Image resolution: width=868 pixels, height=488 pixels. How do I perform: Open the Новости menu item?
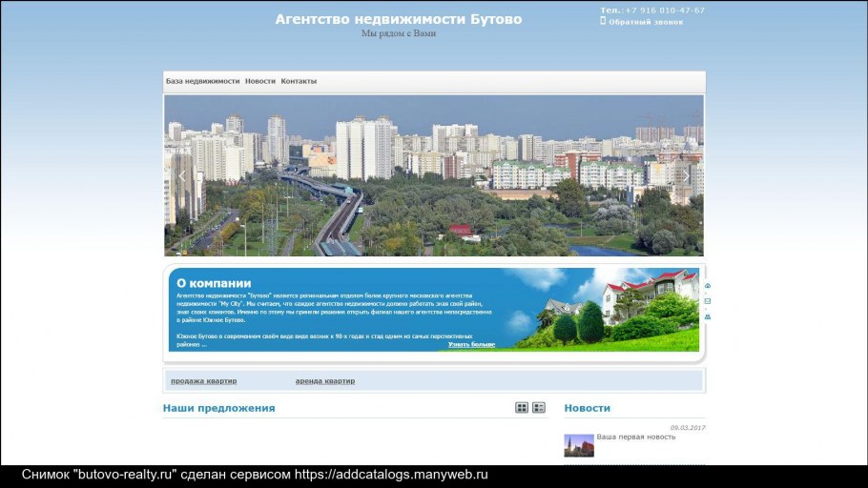point(260,81)
